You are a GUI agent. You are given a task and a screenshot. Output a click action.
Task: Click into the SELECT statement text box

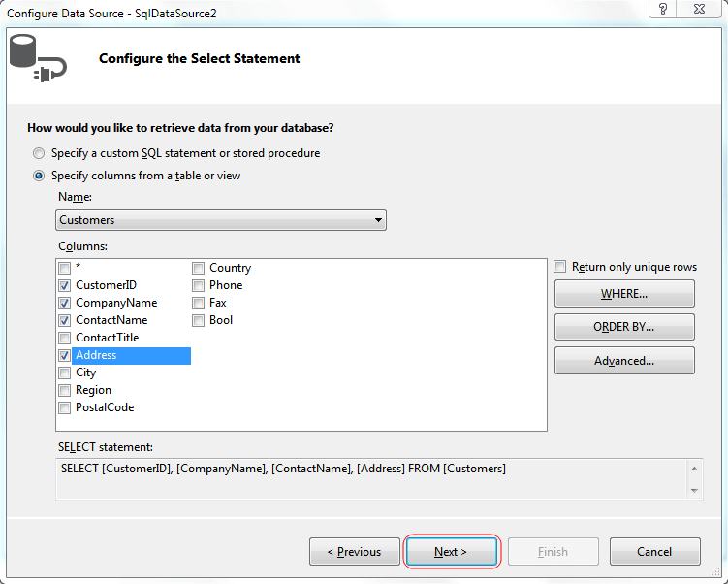click(368, 479)
